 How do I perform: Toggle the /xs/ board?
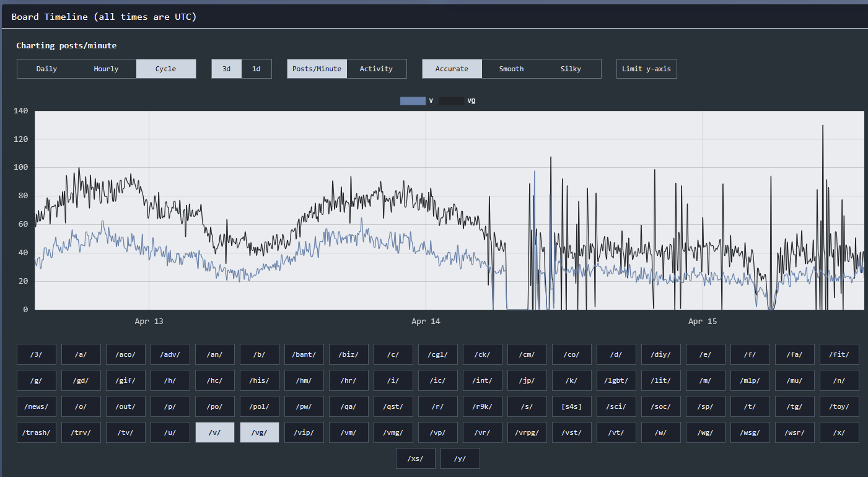point(416,458)
